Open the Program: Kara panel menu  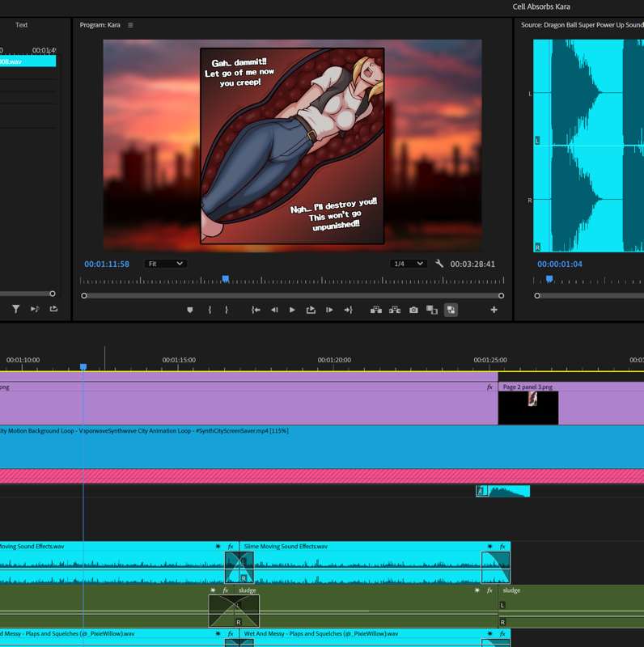click(130, 25)
